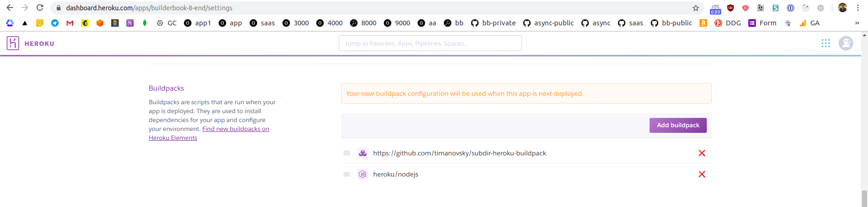Open the GC bookmark
Screen dimensions: 868x207
click(167, 23)
